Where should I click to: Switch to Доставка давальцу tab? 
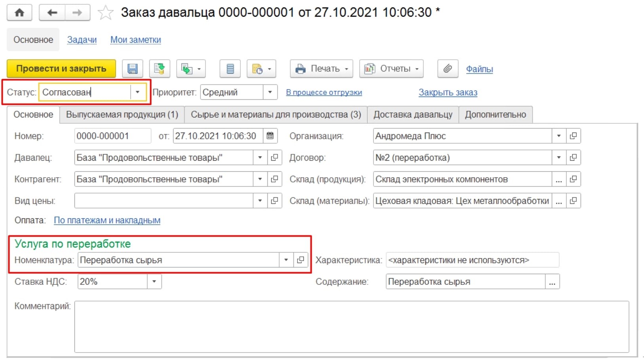(x=413, y=115)
